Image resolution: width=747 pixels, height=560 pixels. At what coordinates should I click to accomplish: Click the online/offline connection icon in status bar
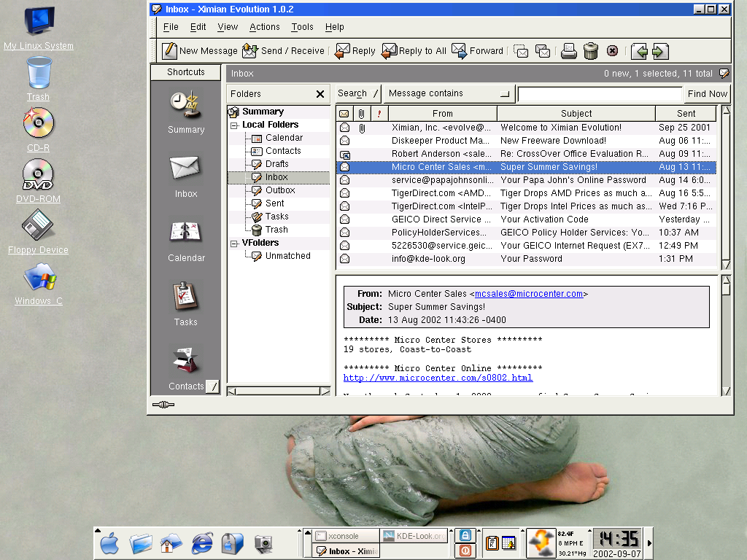tap(163, 405)
